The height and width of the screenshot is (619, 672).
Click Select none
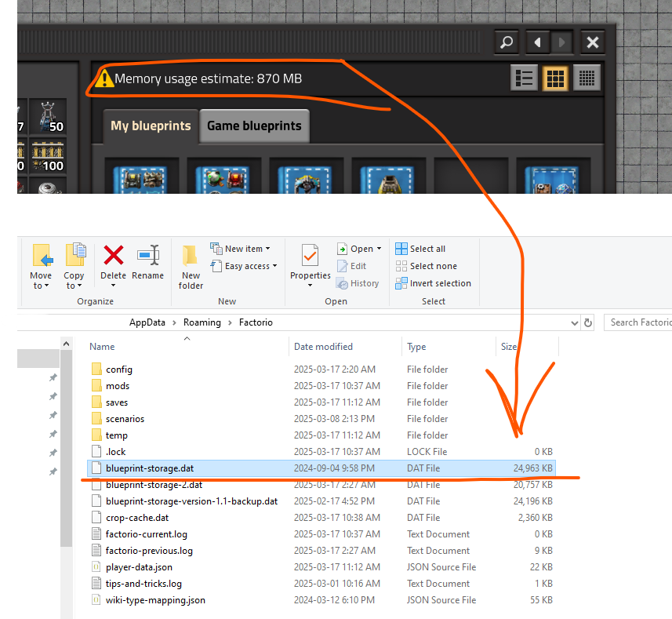click(x=427, y=266)
